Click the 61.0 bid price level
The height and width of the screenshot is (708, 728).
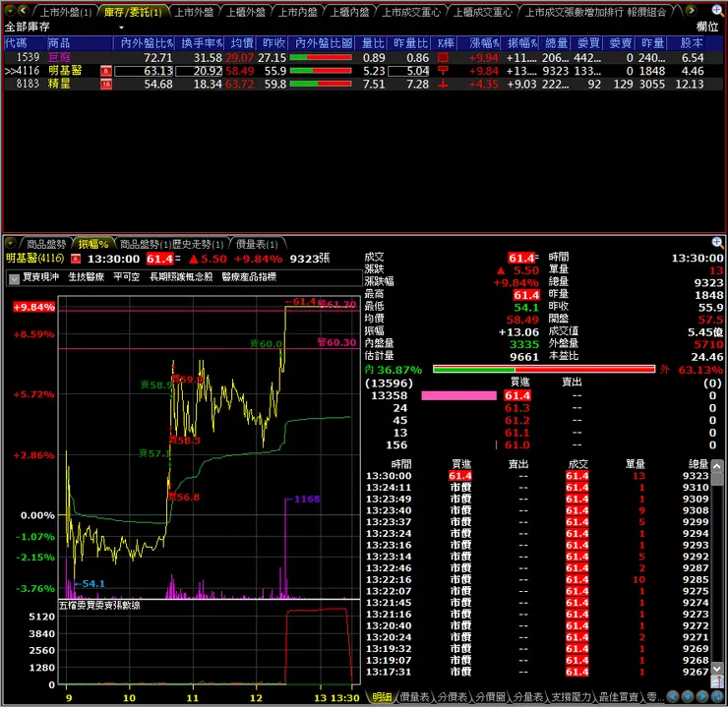(x=517, y=444)
